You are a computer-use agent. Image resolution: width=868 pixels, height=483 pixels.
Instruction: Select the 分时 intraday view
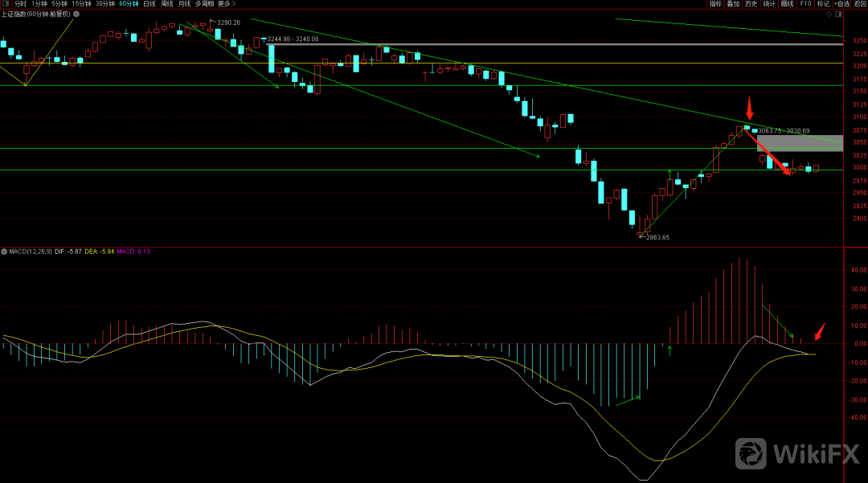pos(20,4)
